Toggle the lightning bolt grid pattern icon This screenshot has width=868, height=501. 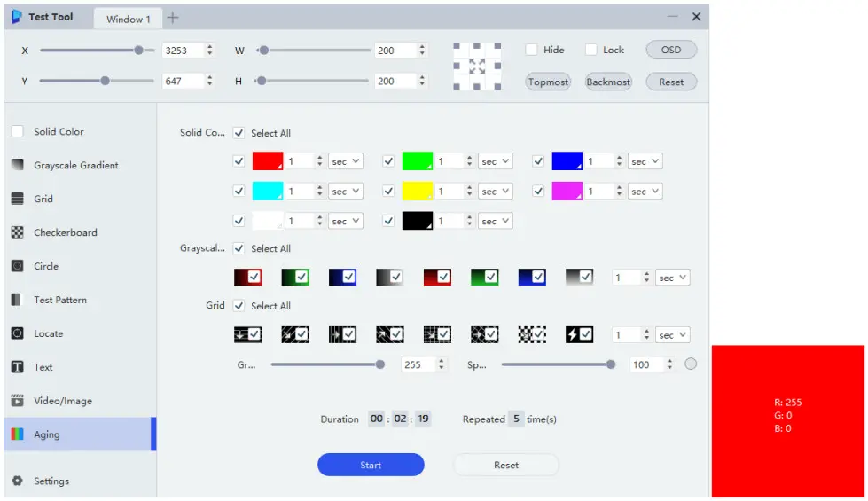(x=580, y=334)
